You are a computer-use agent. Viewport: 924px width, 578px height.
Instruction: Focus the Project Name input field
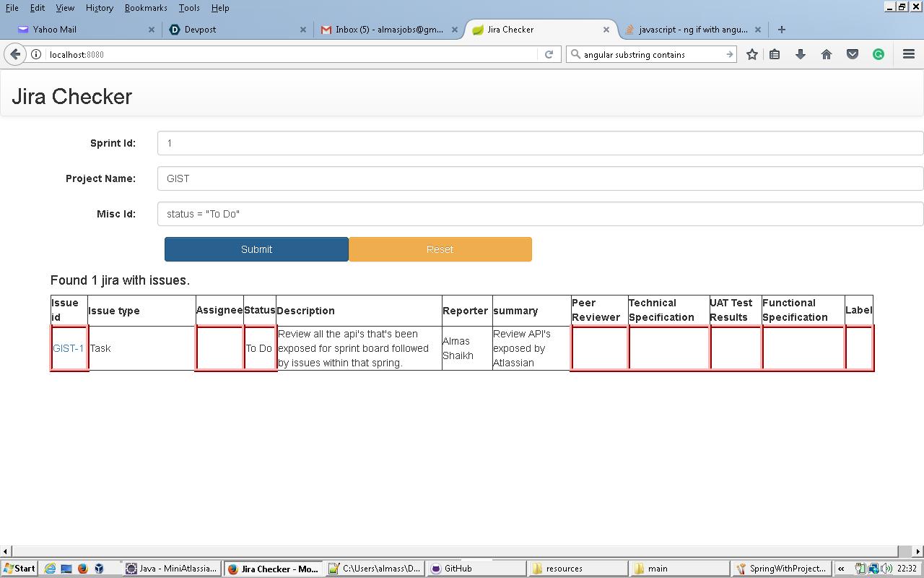540,178
